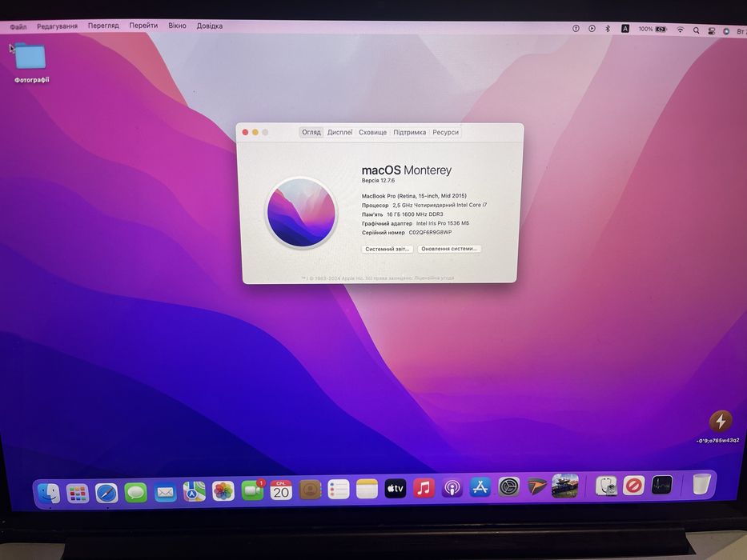747x560 pixels.
Task: Click the play circle menu bar icon
Action: [x=592, y=29]
